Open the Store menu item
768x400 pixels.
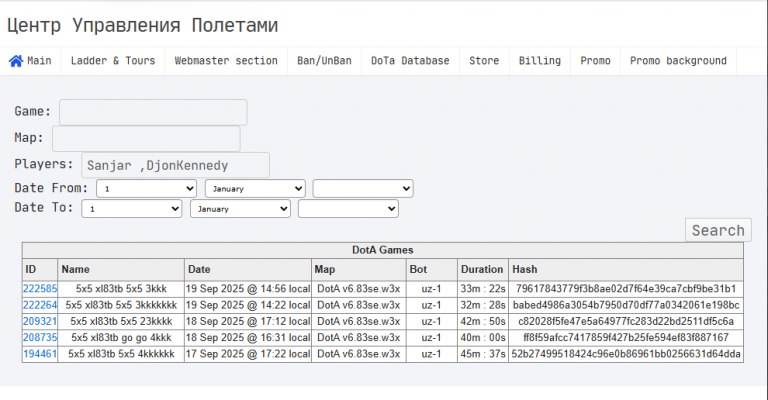(484, 61)
